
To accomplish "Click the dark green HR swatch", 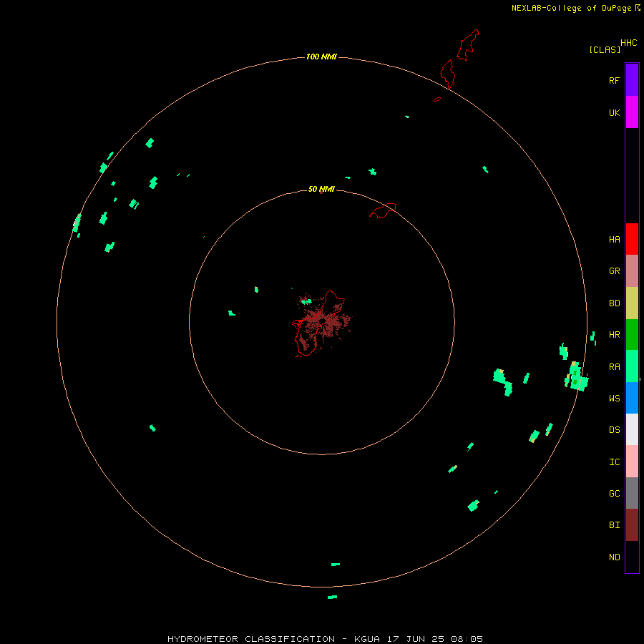I will tap(632, 335).
